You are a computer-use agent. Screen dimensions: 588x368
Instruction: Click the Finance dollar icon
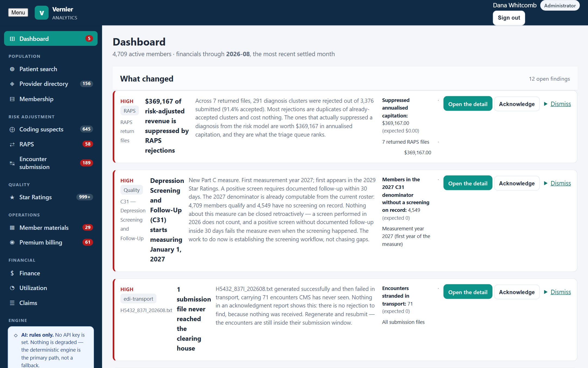pyautogui.click(x=12, y=273)
